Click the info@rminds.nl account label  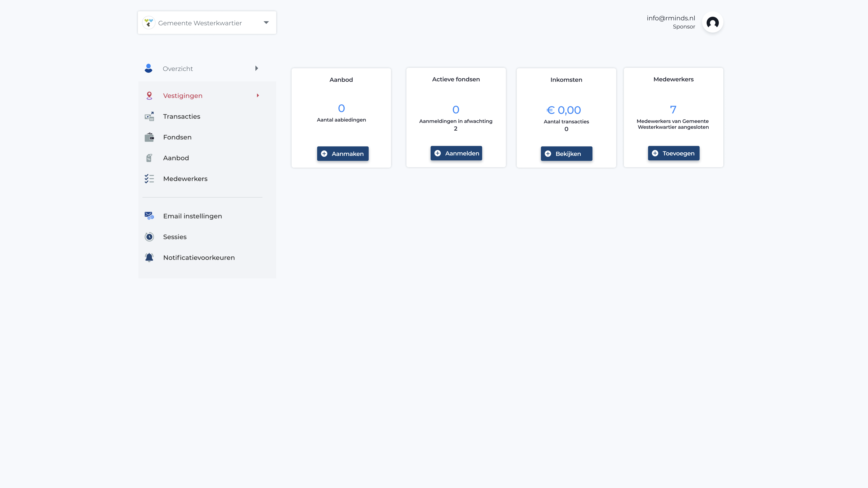670,18
